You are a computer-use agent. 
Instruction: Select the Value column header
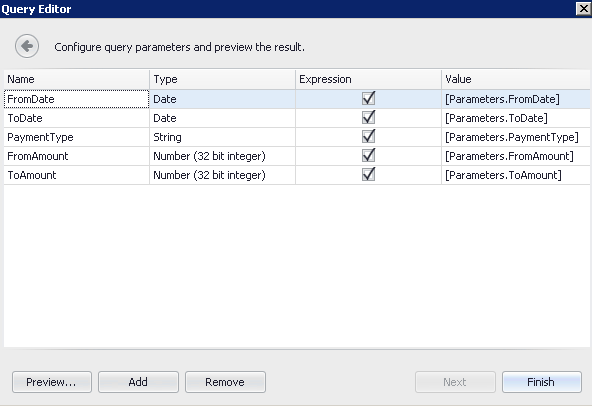515,79
